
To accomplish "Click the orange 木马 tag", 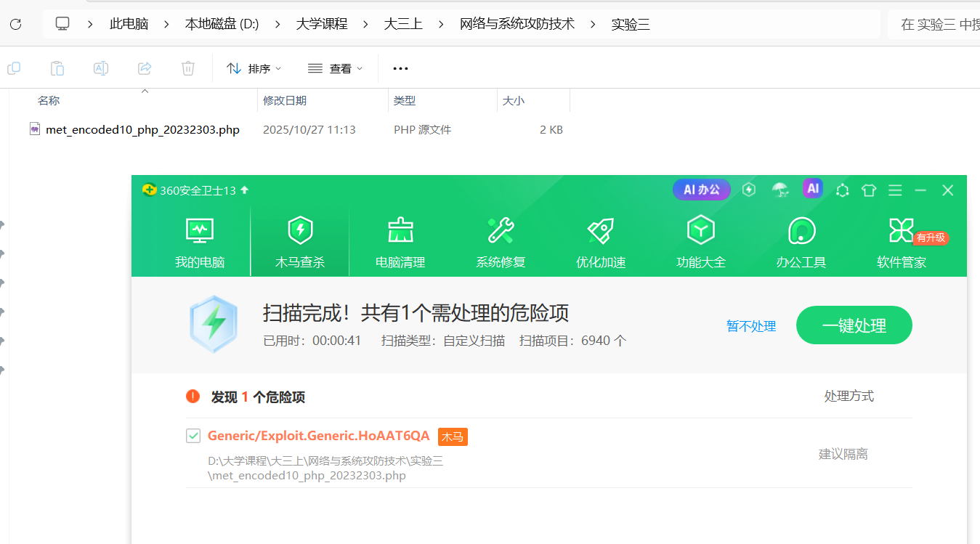I will coord(453,437).
